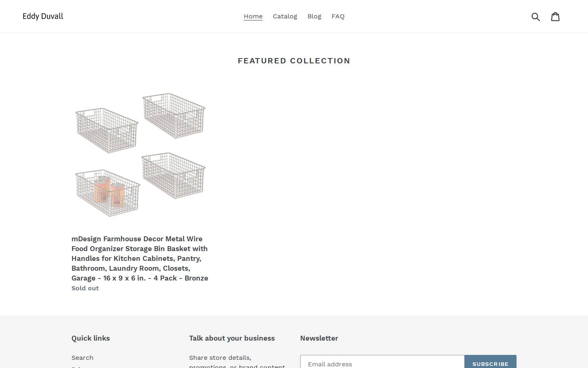This screenshot has height=368, width=588.
Task: Click the Share store details paragraph
Action: click(237, 362)
